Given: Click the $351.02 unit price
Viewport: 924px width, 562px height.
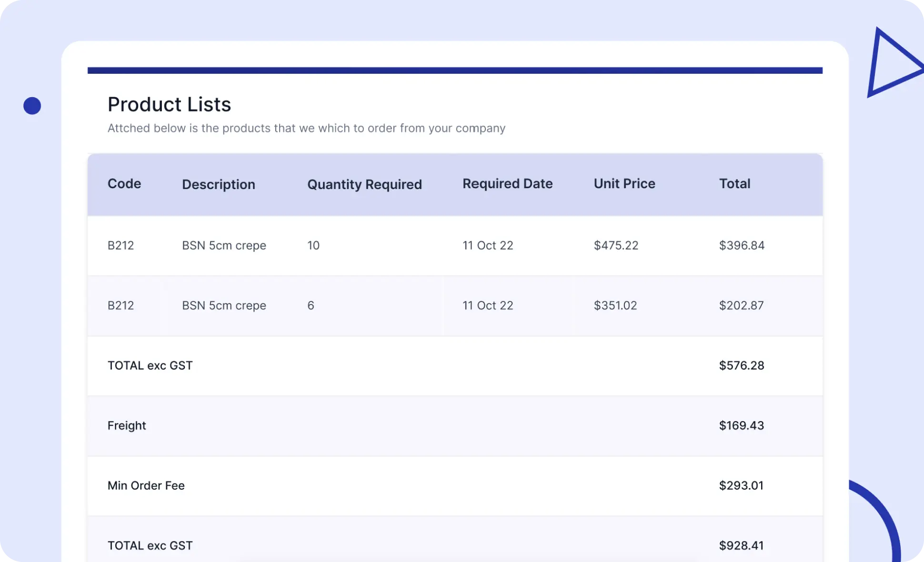Looking at the screenshot, I should [615, 305].
